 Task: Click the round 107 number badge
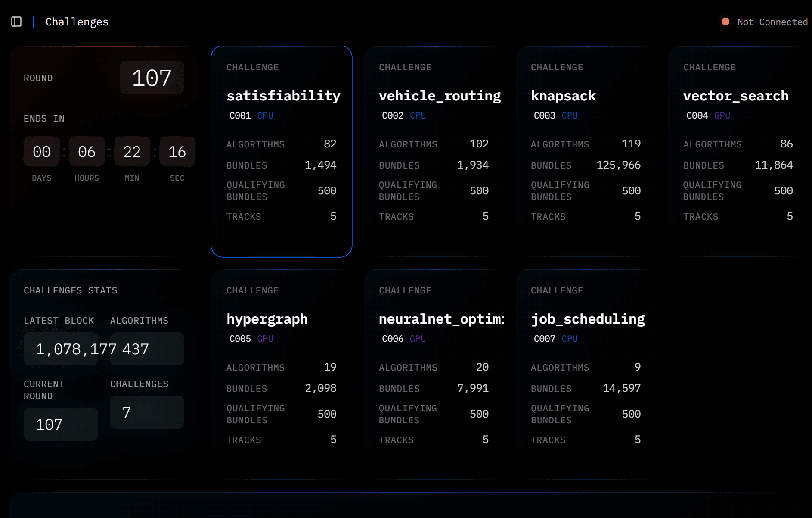pos(152,78)
